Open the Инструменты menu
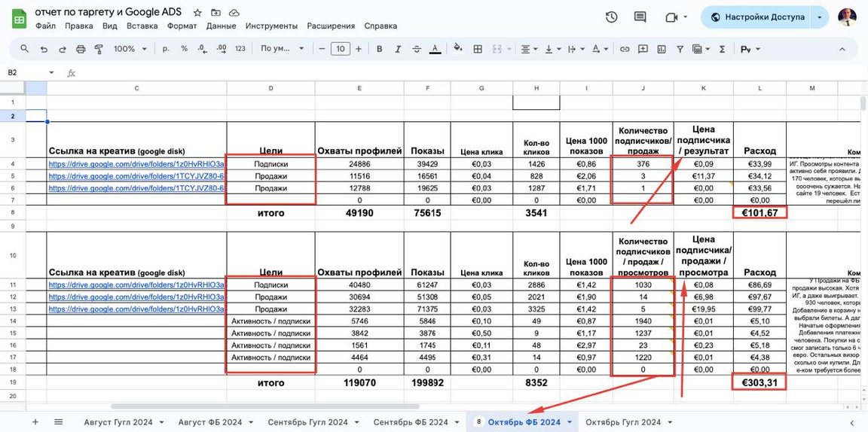This screenshot has height=432, width=868. [x=272, y=26]
